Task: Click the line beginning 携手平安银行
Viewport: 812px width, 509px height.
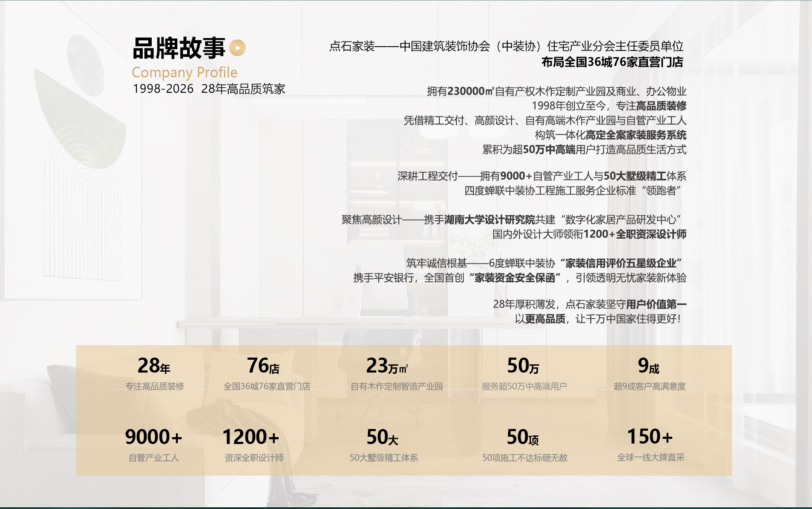Action: (520, 278)
